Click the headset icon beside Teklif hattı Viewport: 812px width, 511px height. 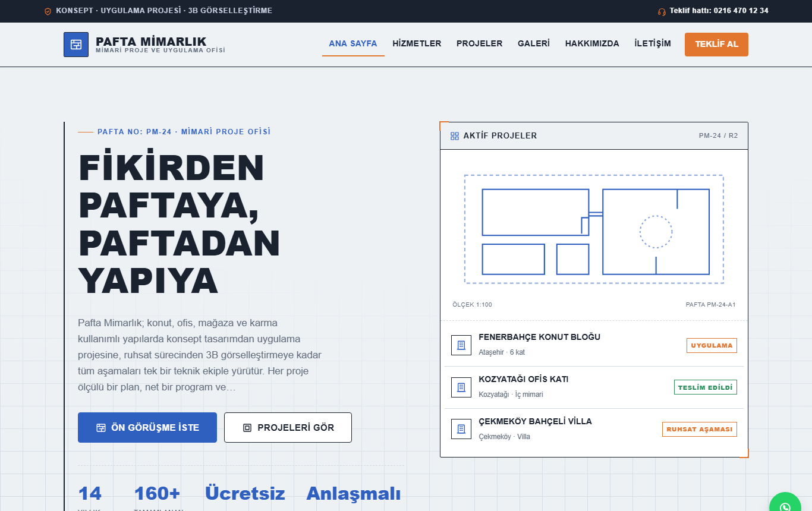pos(662,11)
